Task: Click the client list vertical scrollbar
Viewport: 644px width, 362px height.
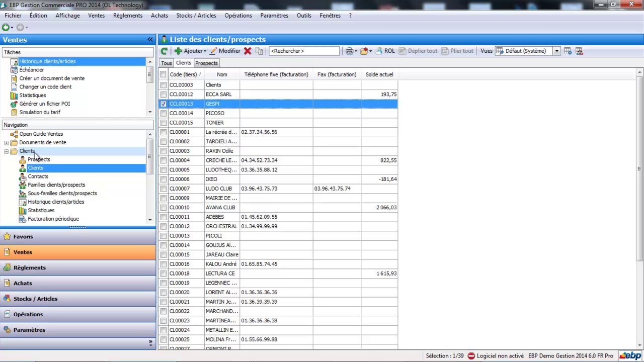Action: pos(640,169)
